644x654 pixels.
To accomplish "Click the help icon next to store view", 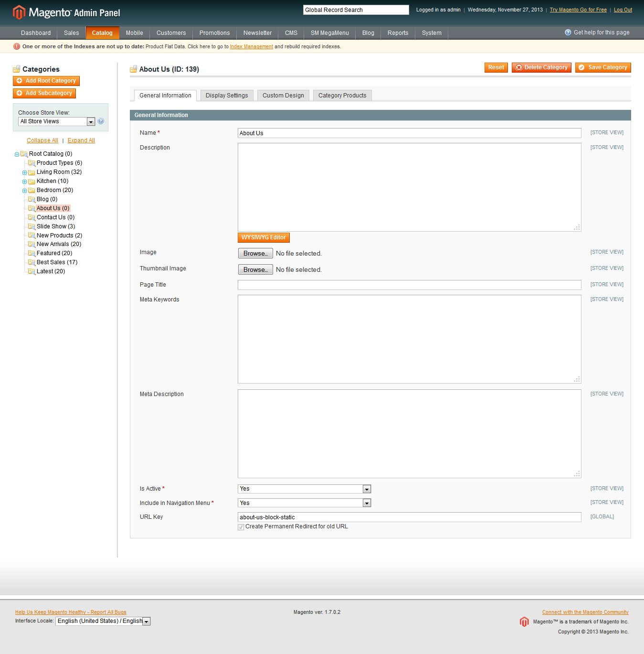I will click(101, 121).
